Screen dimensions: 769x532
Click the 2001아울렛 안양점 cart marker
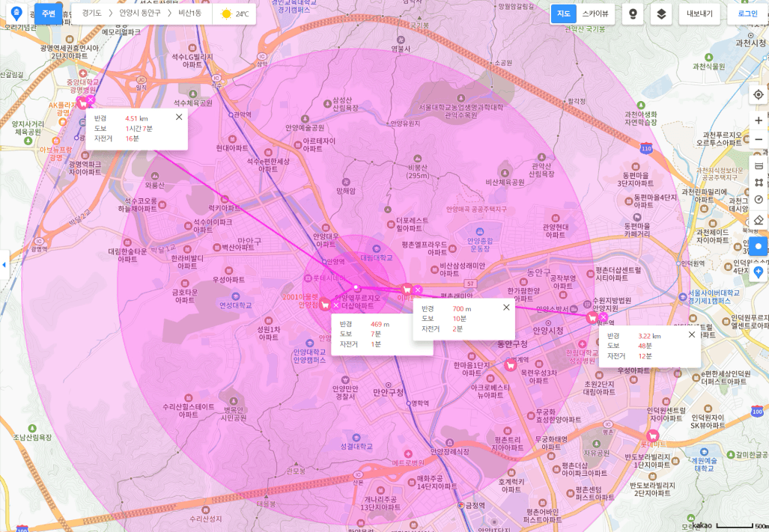coord(325,305)
